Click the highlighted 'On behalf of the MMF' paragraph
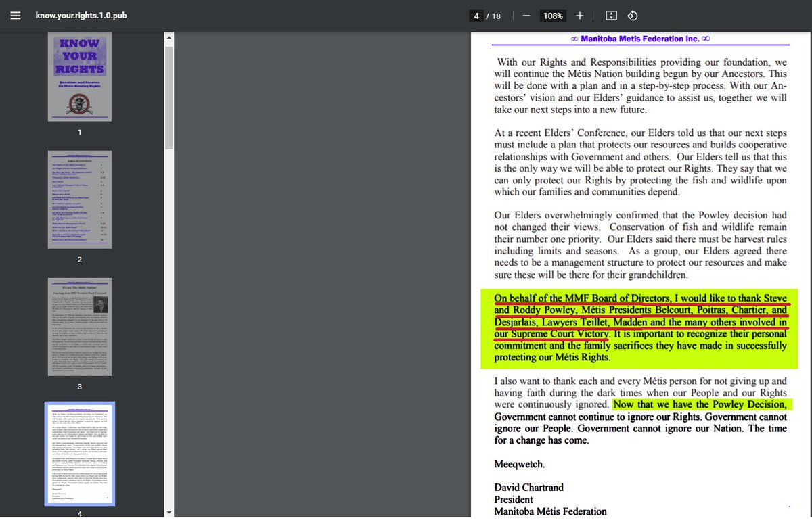The width and height of the screenshot is (812, 520). (x=640, y=328)
